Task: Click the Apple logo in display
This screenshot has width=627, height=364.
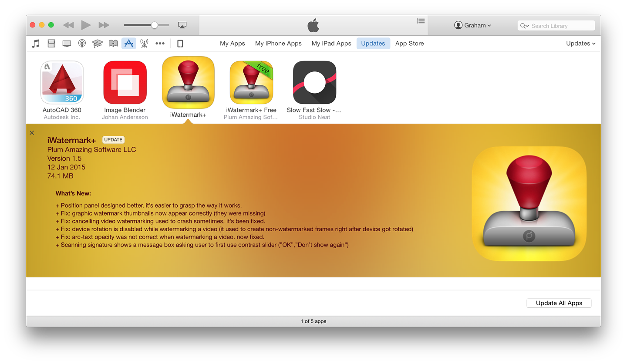Action: (313, 25)
